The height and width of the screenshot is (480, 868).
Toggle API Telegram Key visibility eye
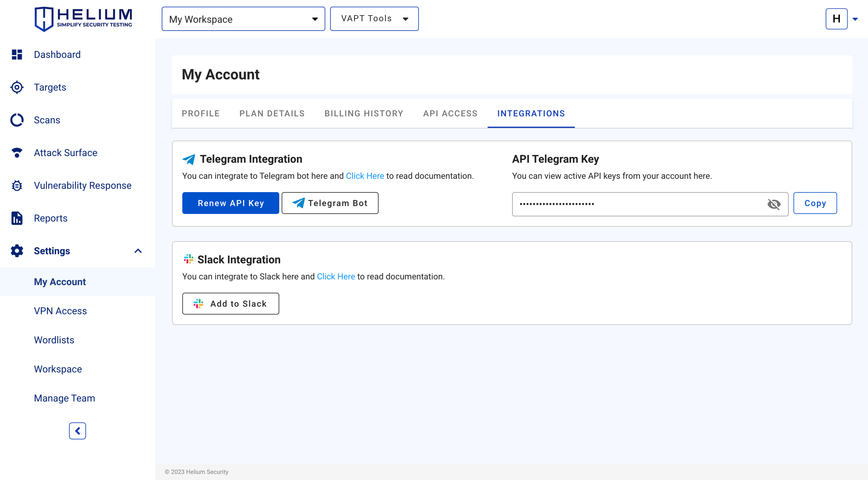774,204
